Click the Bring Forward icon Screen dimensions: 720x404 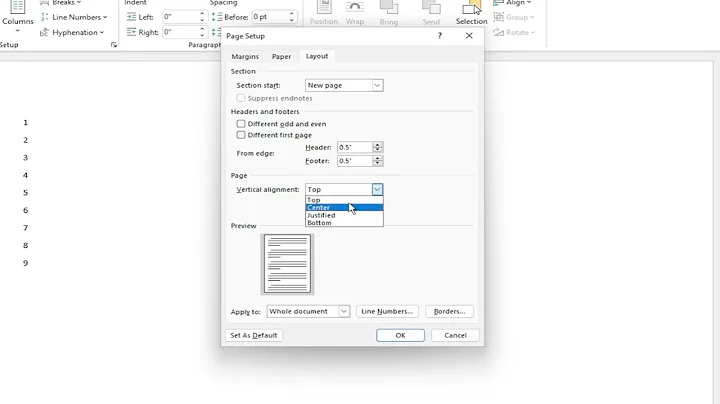click(x=388, y=13)
